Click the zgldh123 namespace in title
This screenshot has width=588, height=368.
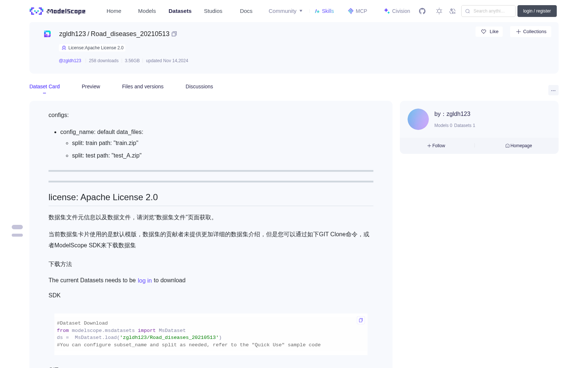point(72,34)
